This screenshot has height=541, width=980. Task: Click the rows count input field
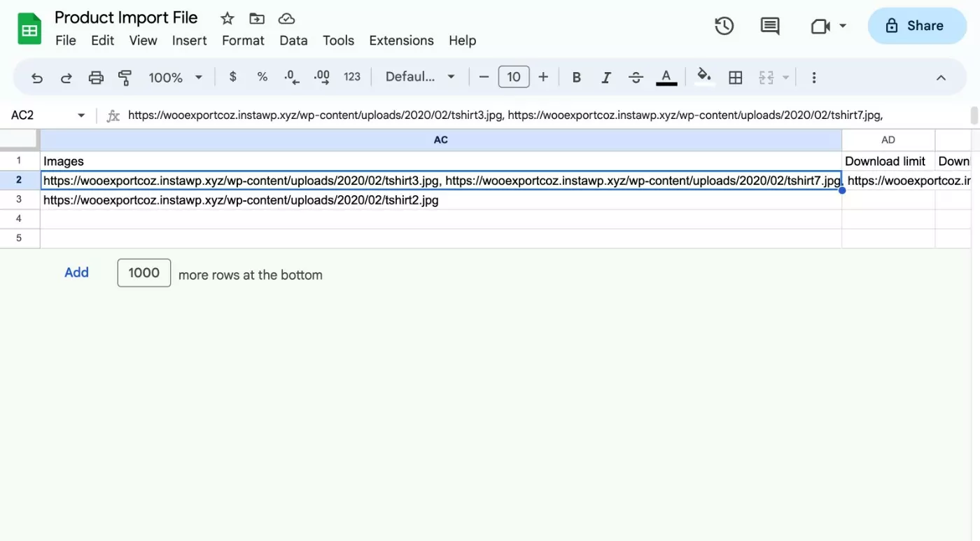[144, 273]
